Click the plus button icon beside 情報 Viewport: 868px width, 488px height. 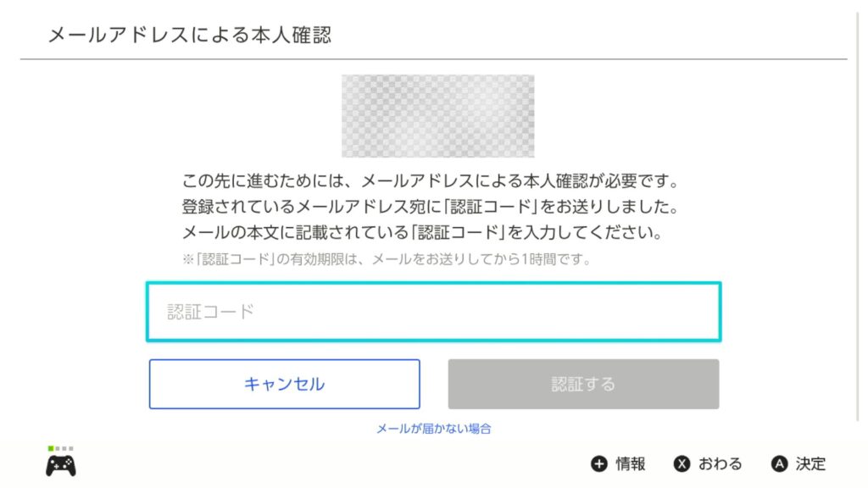599,463
